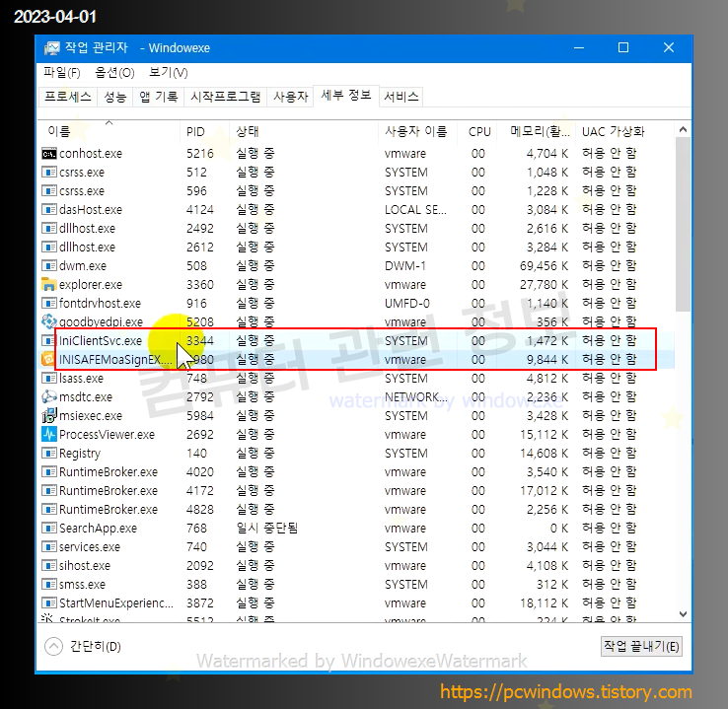Switch to the 앱 기록 tab
The image size is (728, 709).
coord(158,97)
